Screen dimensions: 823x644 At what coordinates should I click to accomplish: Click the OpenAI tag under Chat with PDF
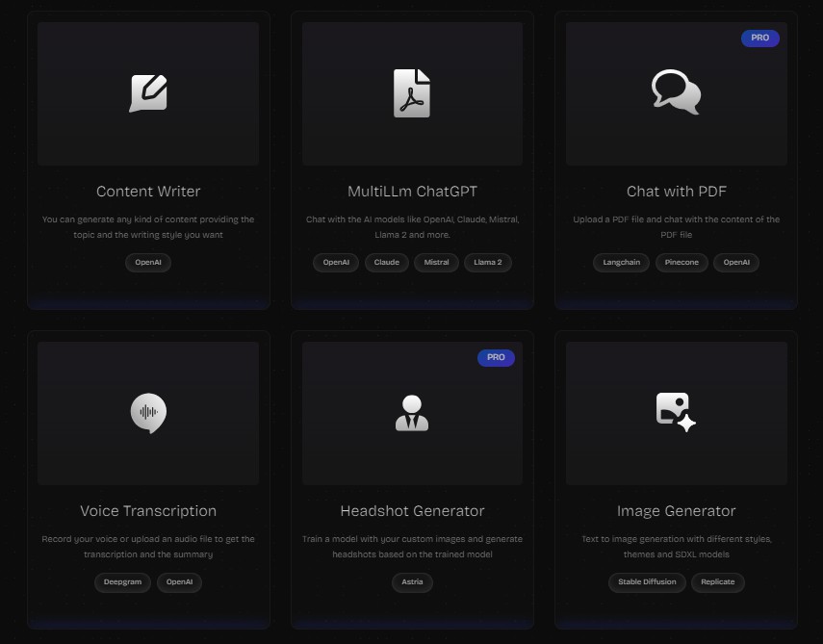(x=736, y=263)
